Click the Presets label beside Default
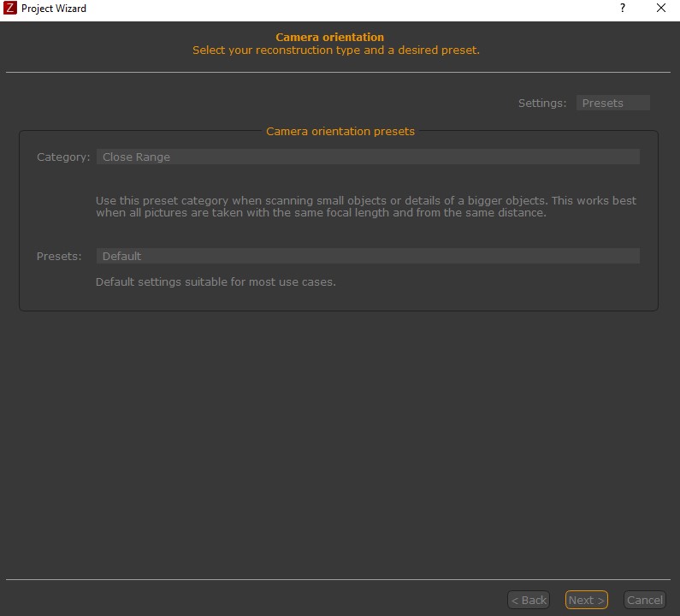 coord(59,256)
